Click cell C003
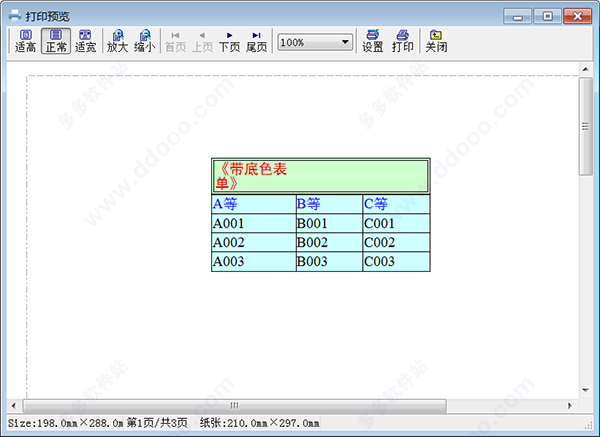The width and height of the screenshot is (600, 437). (x=396, y=262)
